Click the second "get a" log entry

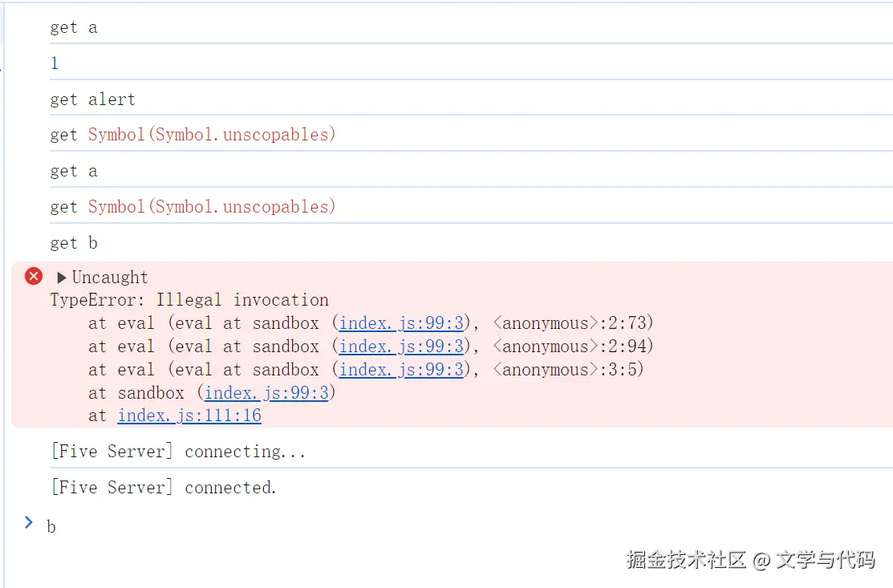(74, 171)
